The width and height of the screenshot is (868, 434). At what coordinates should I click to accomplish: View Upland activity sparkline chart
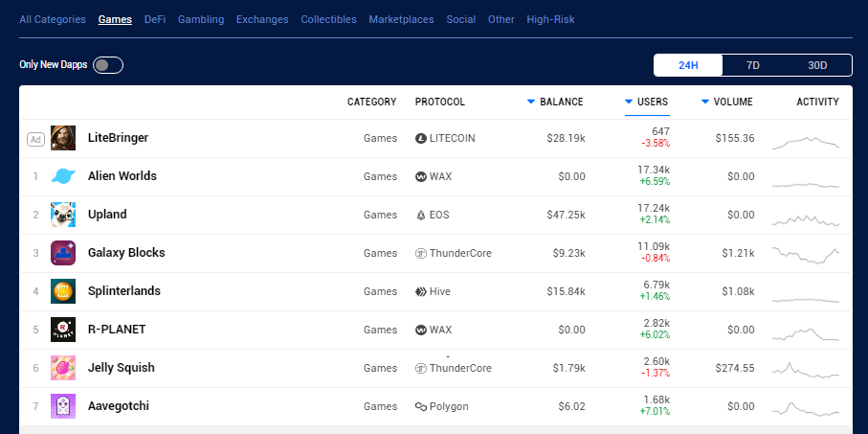(806, 220)
